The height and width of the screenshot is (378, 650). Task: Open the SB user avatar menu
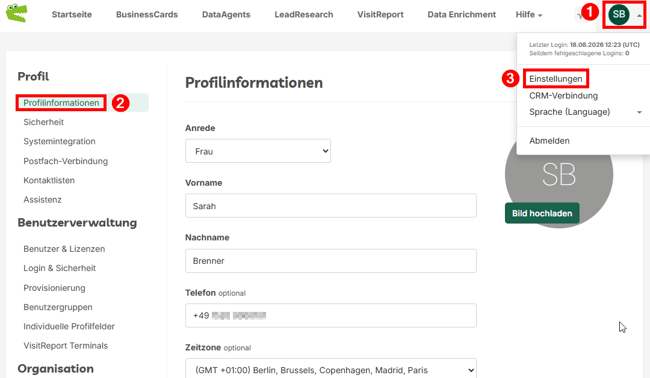pyautogui.click(x=618, y=15)
